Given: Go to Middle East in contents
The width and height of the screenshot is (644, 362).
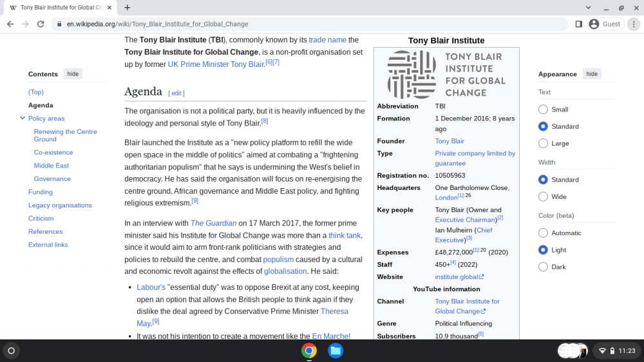Looking at the screenshot, I should point(52,166).
